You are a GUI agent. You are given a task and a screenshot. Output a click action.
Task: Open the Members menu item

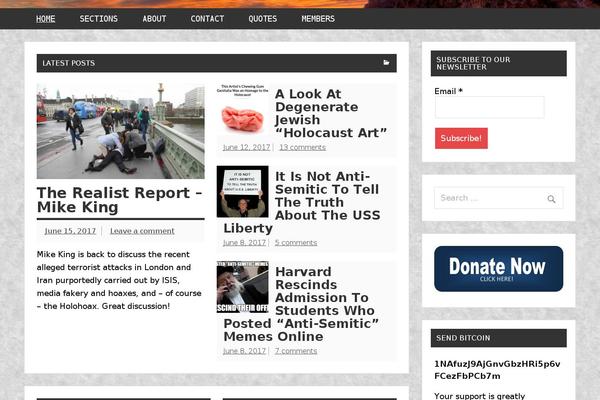point(318,19)
